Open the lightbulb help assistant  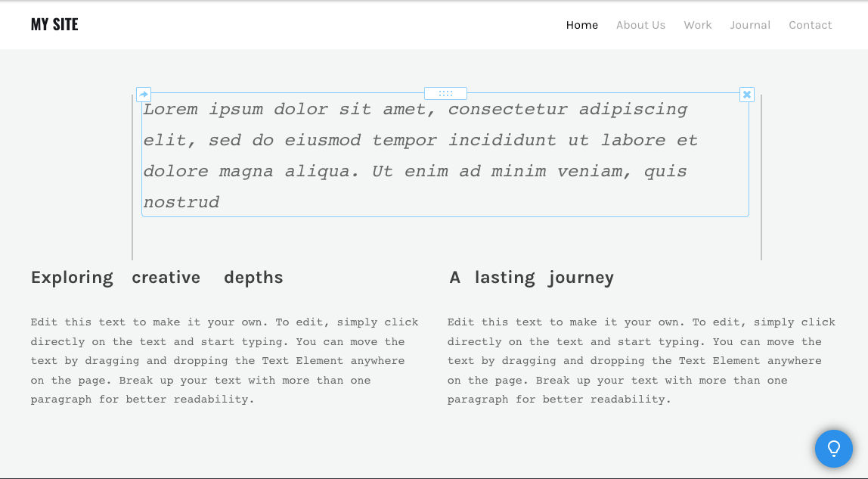point(834,449)
